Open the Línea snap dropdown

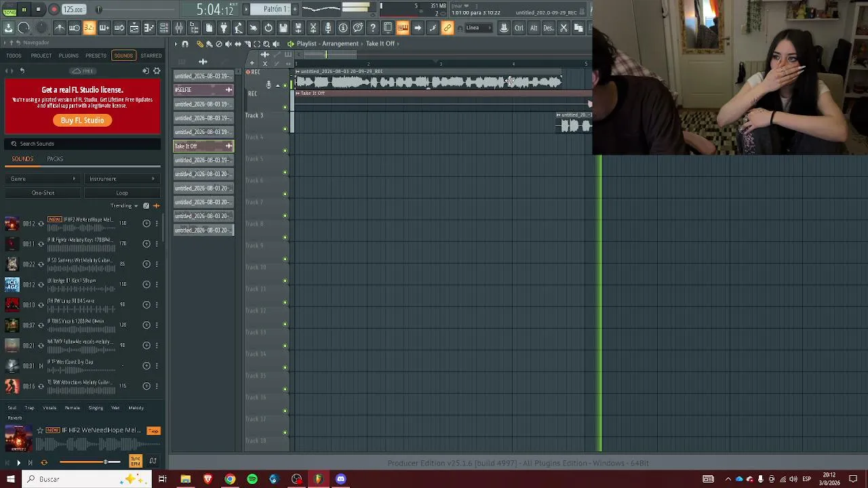(477, 28)
